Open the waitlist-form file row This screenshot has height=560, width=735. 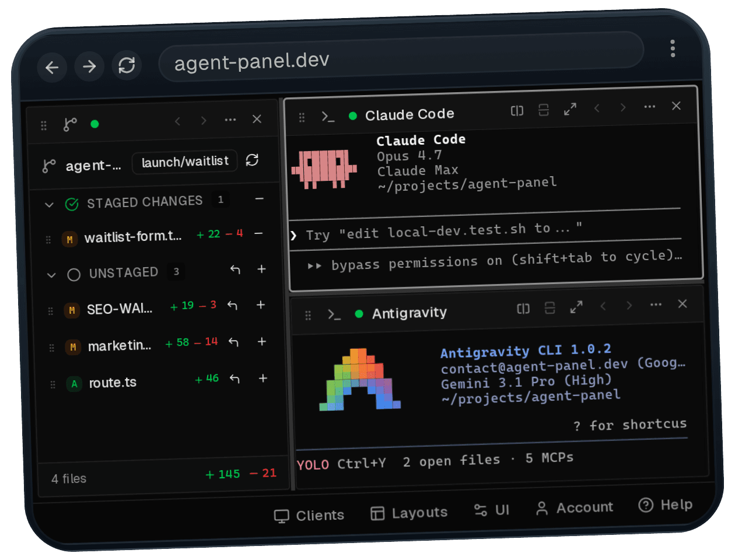point(155,236)
